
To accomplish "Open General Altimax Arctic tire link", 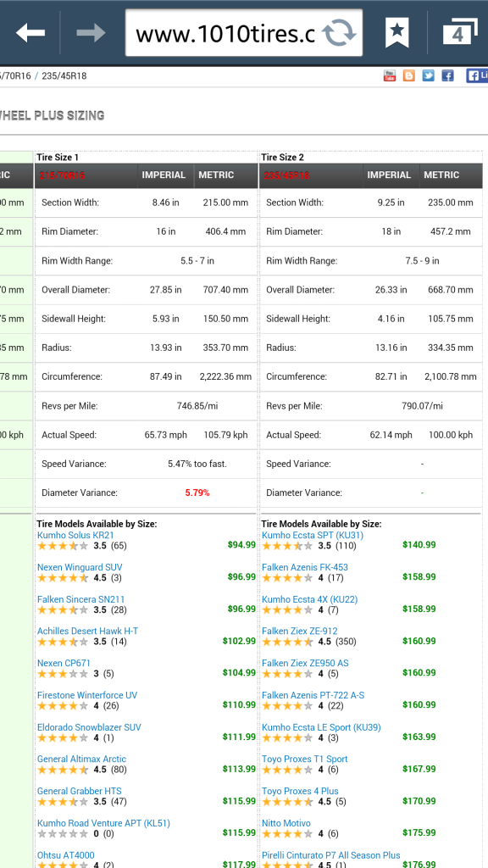I will coord(82,759).
